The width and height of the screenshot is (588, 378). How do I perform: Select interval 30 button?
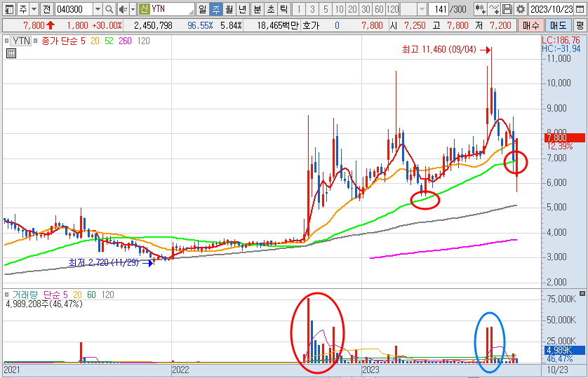(x=366, y=8)
